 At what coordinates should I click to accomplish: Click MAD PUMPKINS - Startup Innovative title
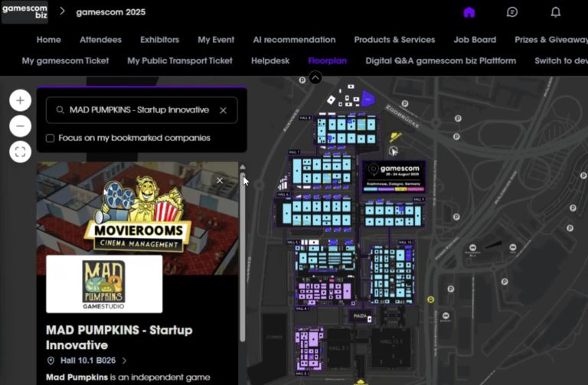click(119, 338)
